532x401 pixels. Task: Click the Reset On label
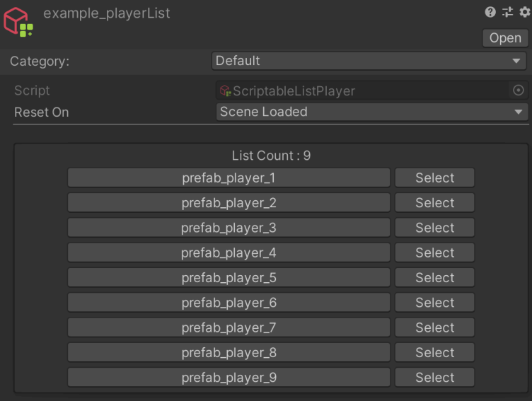pyautogui.click(x=42, y=112)
